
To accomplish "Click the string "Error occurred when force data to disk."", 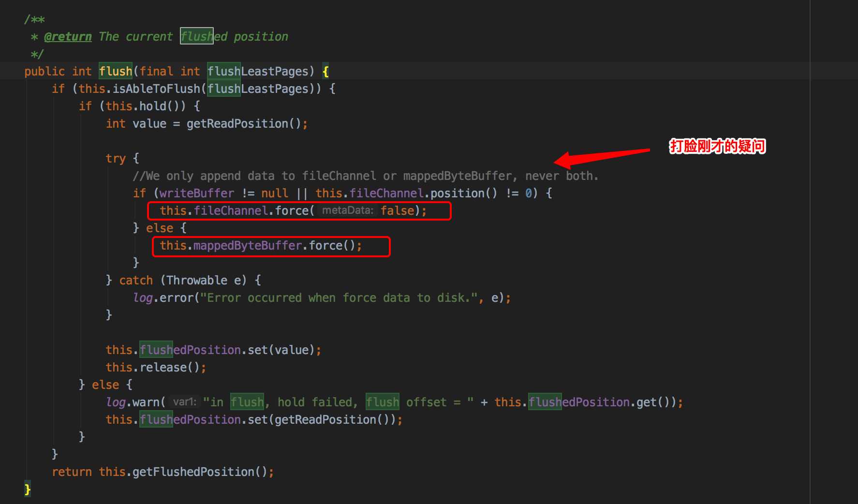I will pos(339,298).
